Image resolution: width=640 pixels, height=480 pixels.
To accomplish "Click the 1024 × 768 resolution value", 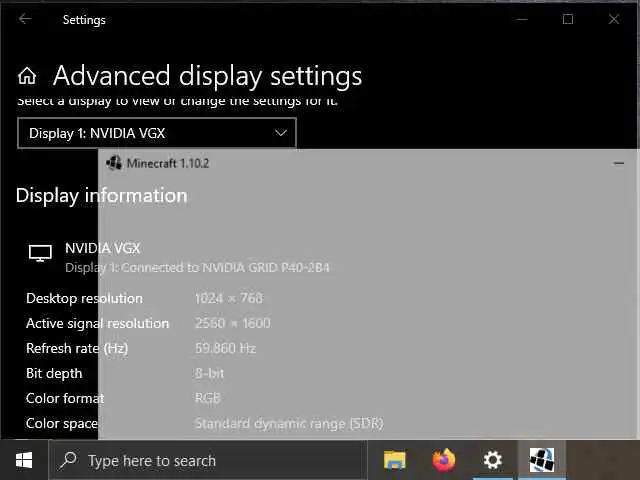I will 229,298.
